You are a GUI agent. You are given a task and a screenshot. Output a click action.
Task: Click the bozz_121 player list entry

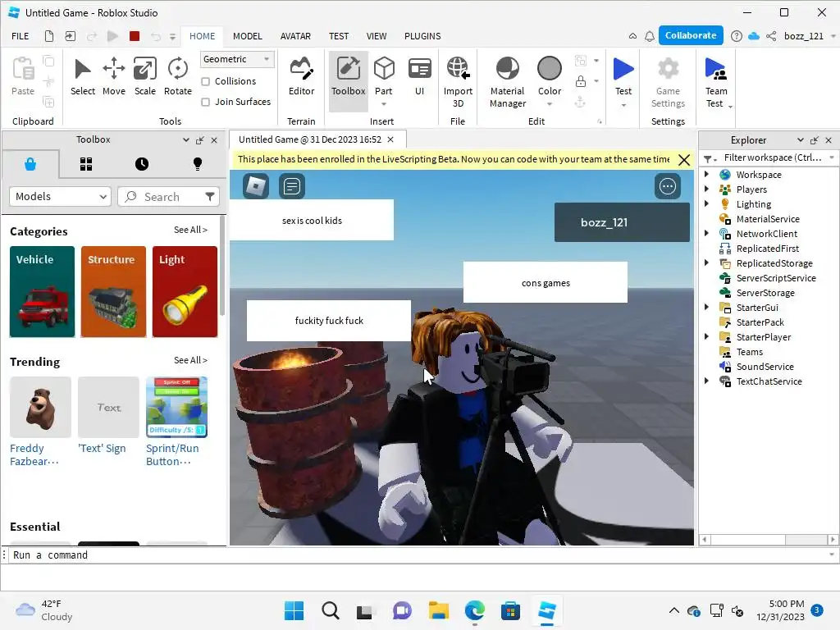(x=622, y=222)
